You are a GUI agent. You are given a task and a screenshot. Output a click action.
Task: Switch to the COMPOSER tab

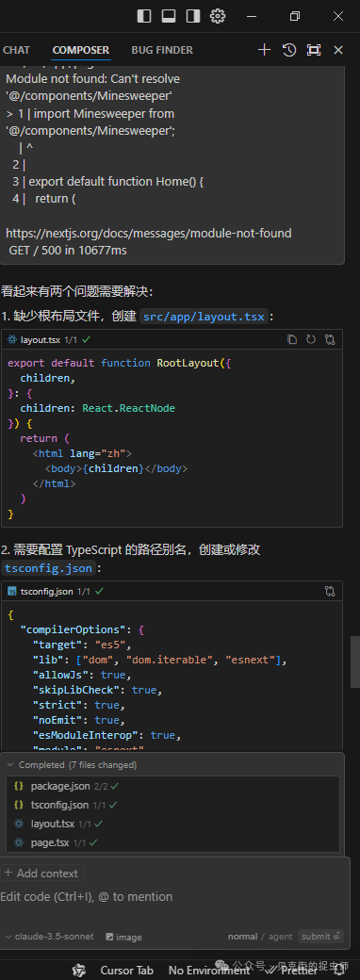click(x=81, y=50)
